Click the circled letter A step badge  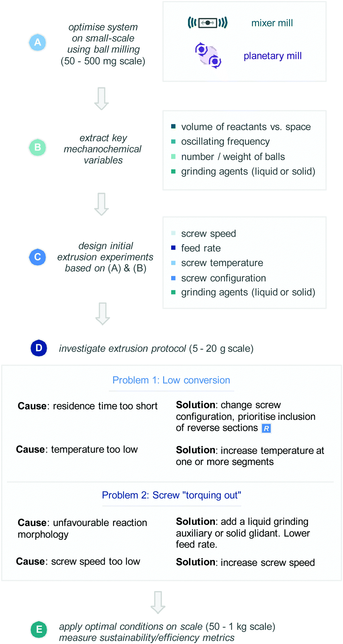37,42
